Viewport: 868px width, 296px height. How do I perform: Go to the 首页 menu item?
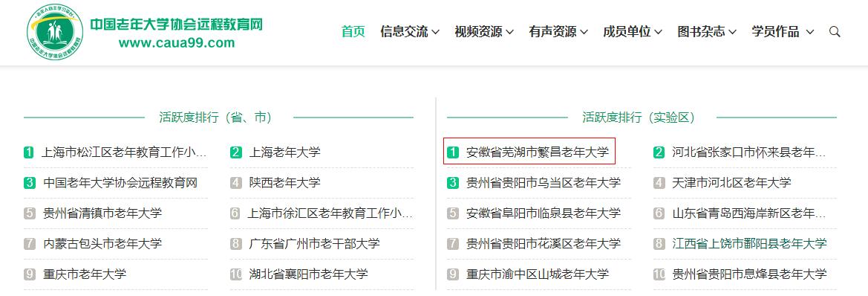coord(353,31)
